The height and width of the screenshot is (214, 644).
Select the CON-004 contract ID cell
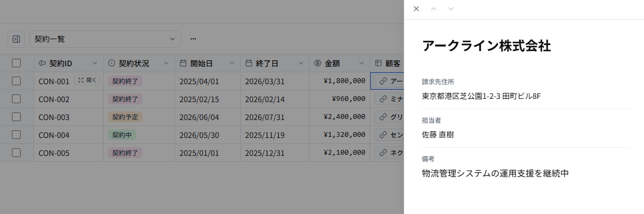69,135
